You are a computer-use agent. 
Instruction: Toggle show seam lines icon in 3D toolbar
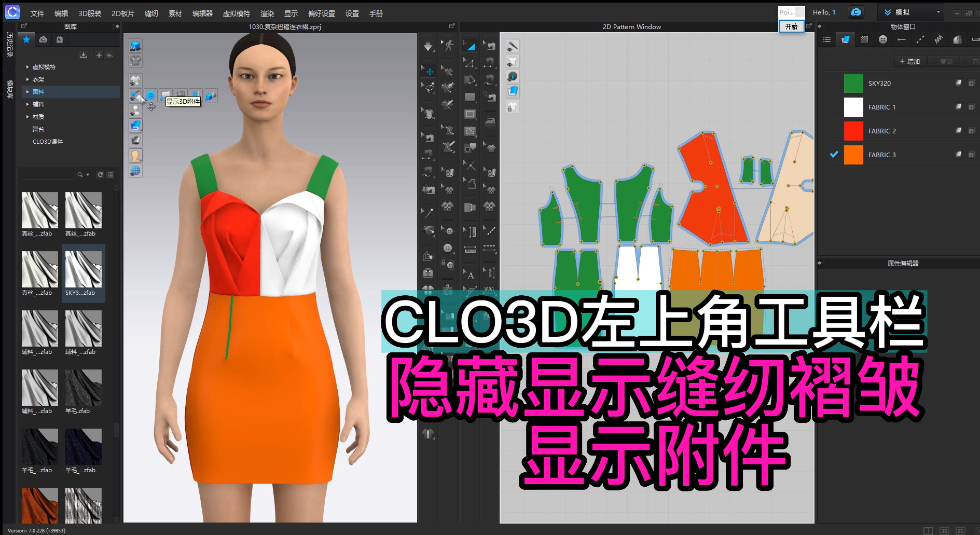tap(135, 95)
